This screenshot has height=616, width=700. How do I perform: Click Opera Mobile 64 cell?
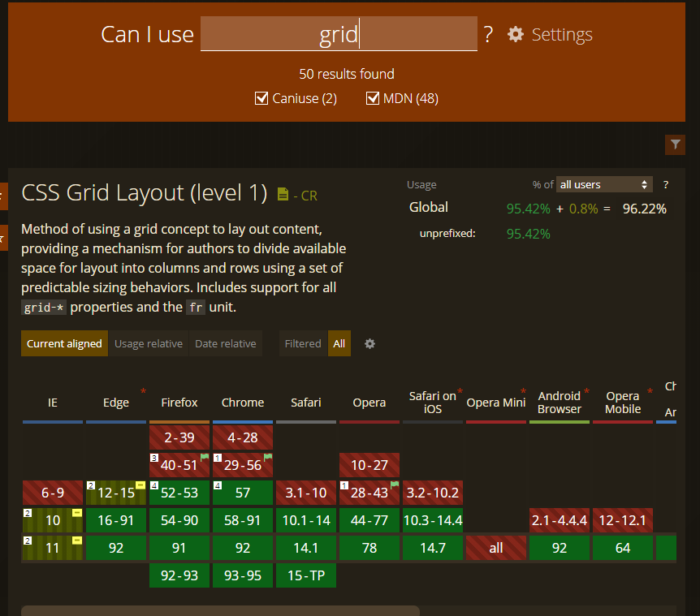[x=623, y=548]
